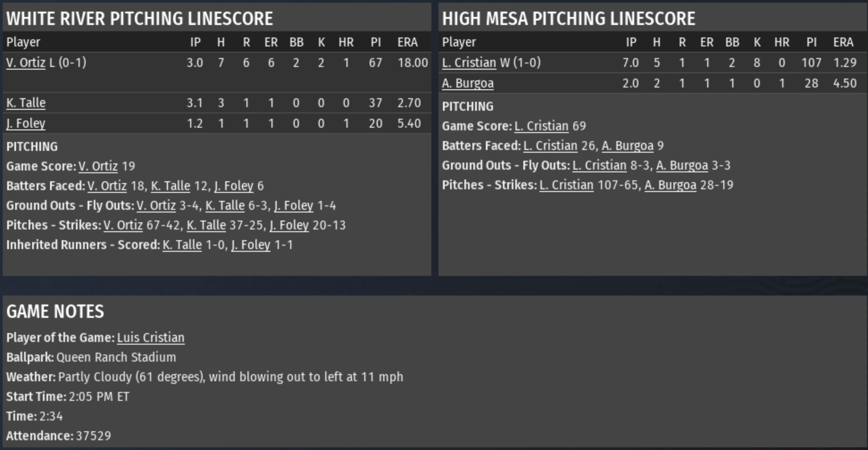Open V. Ortiz in White River linescore table
Screen dimensions: 868x450
click(x=26, y=62)
